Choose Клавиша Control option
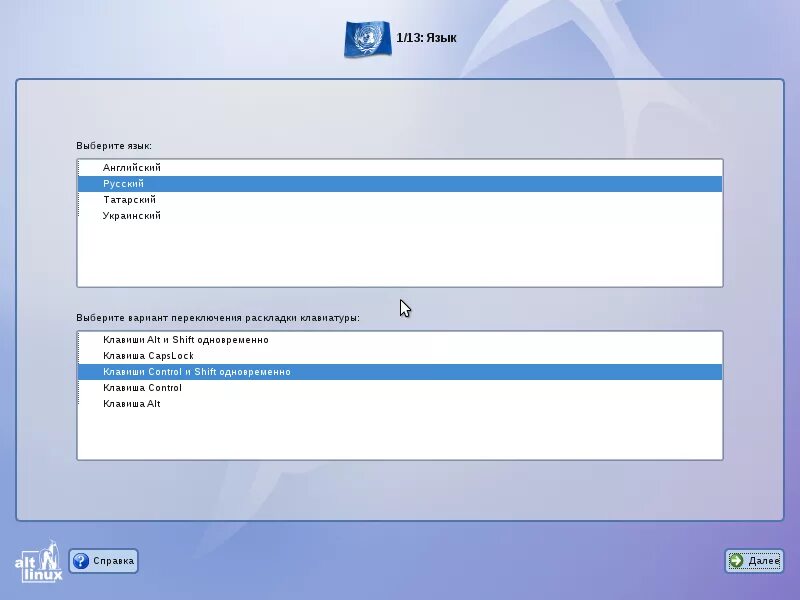The image size is (800, 600). click(399, 388)
